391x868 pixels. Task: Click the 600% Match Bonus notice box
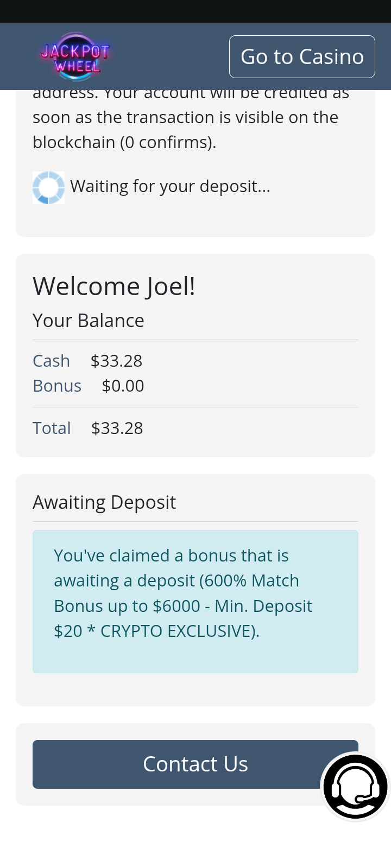pyautogui.click(x=195, y=601)
